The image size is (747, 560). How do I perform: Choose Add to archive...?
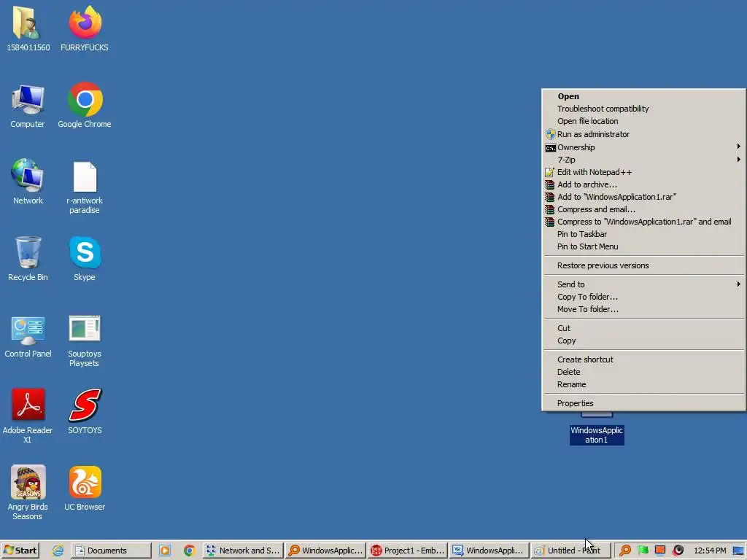644,184
